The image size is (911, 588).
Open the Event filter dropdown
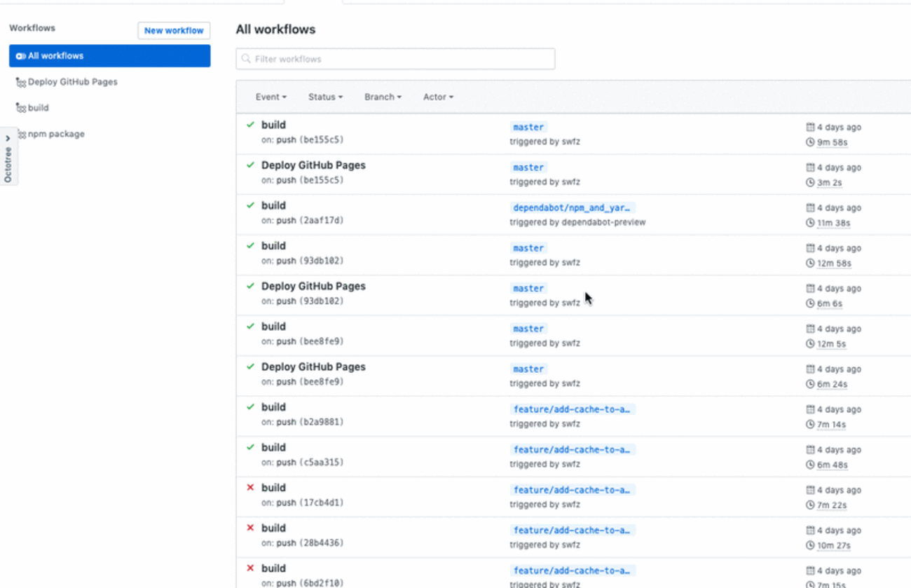(270, 97)
